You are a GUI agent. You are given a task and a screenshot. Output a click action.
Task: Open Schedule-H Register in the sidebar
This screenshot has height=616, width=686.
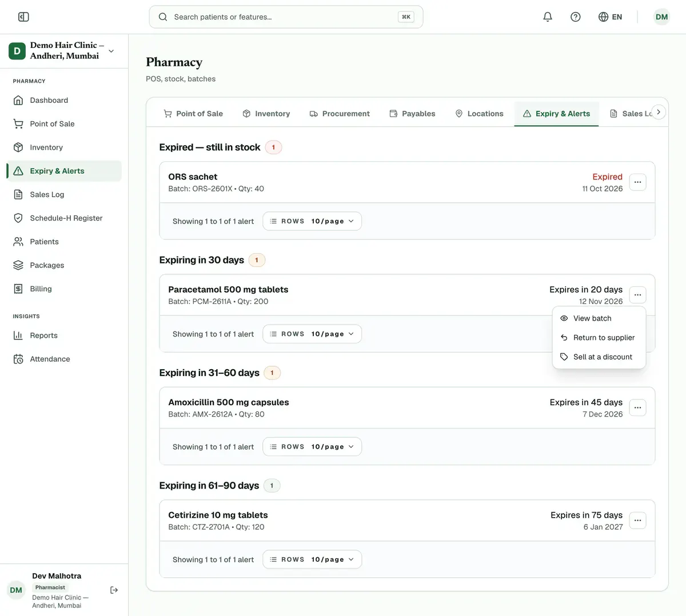(x=64, y=218)
